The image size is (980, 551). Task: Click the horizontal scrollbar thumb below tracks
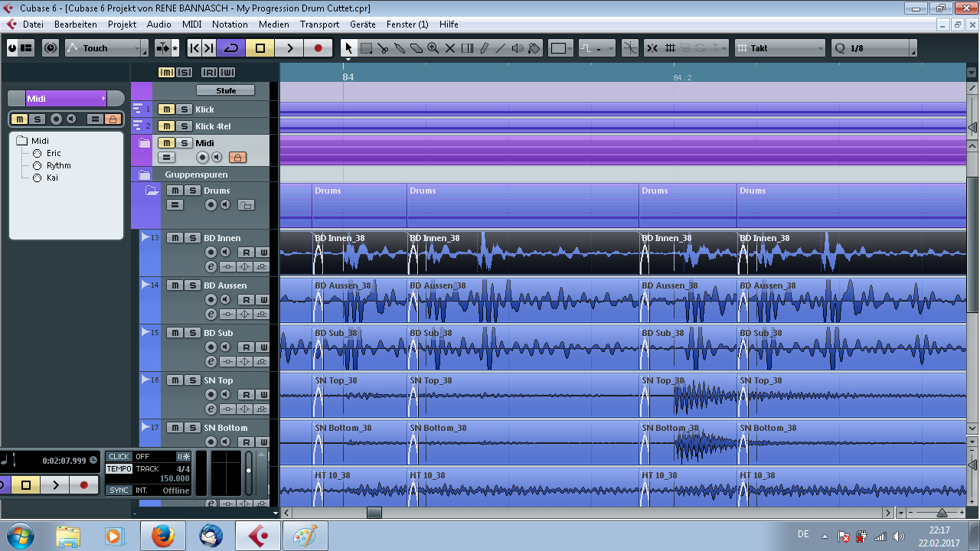(x=374, y=513)
